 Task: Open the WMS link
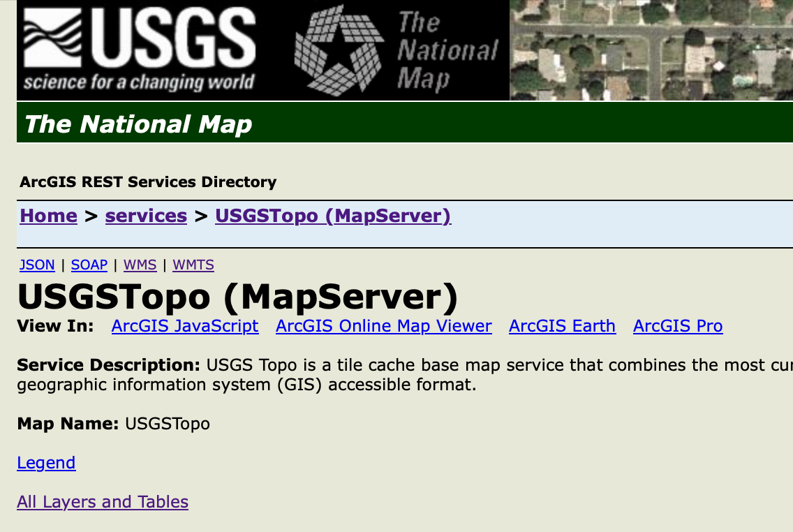click(x=140, y=265)
